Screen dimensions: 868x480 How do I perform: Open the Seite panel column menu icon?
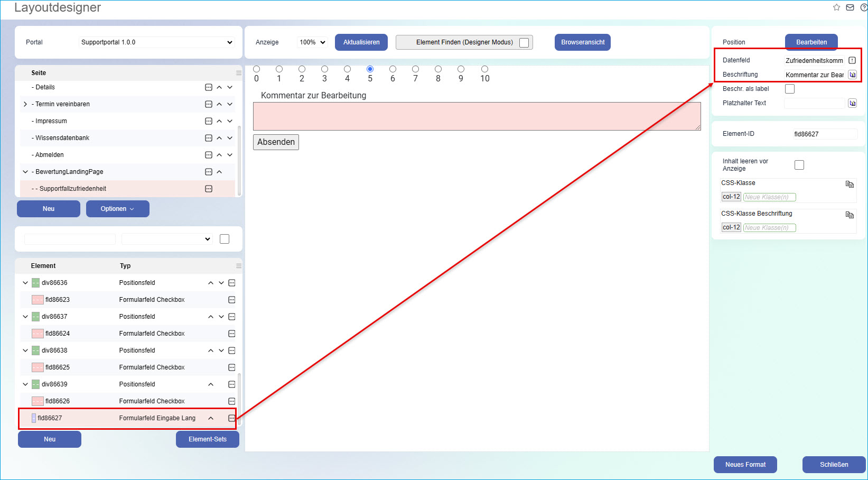coord(239,73)
